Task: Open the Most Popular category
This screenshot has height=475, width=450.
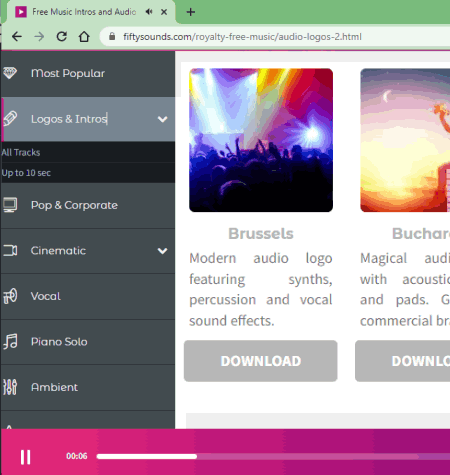Action: coord(88,73)
